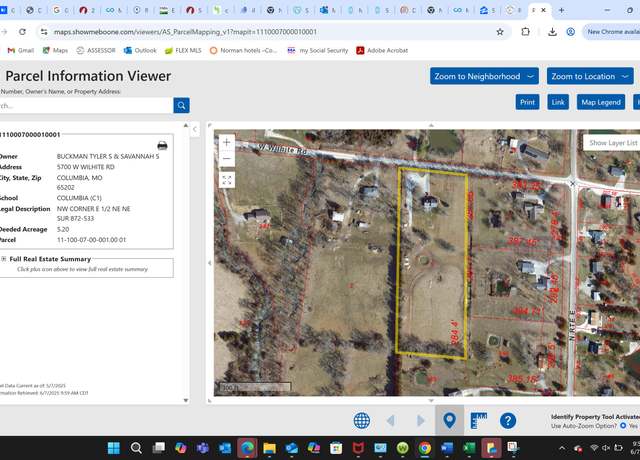The image size is (640, 460).
Task: Toggle fullscreen map view icon
Action: [x=227, y=180]
